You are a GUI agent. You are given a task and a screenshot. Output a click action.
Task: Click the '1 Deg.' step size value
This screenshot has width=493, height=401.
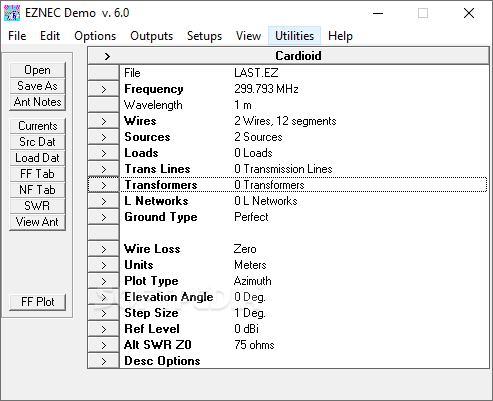(250, 313)
